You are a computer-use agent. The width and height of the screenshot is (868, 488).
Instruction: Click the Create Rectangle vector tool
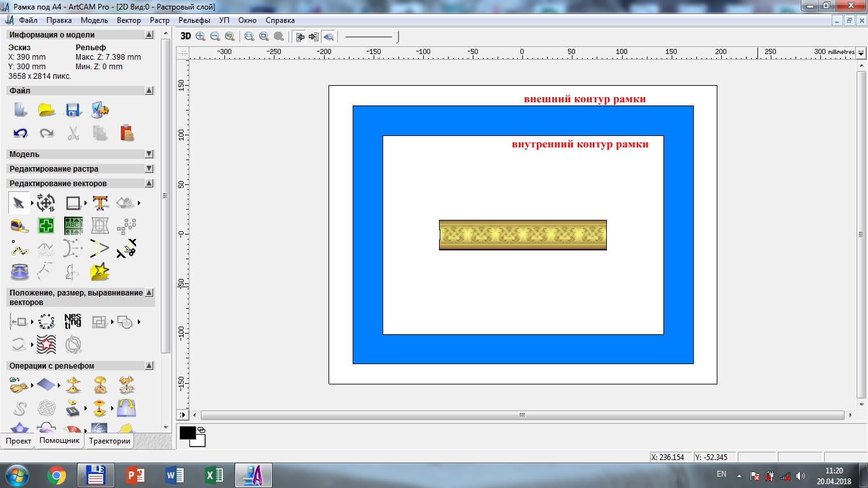coord(74,203)
